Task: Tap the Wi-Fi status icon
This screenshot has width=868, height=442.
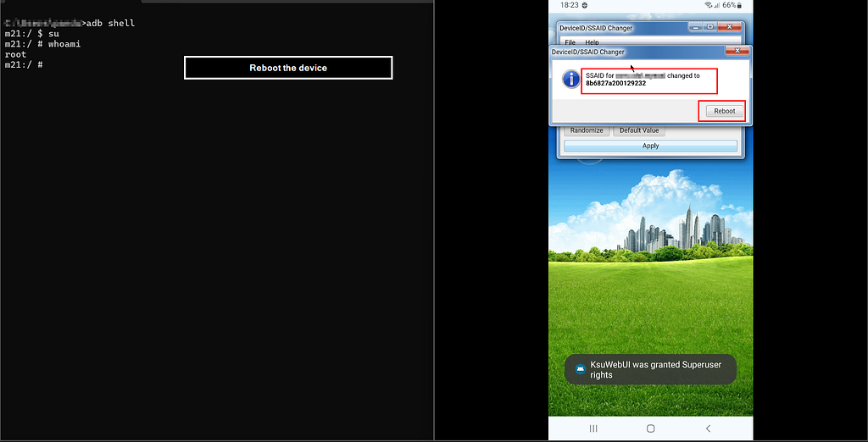Action: (x=708, y=5)
